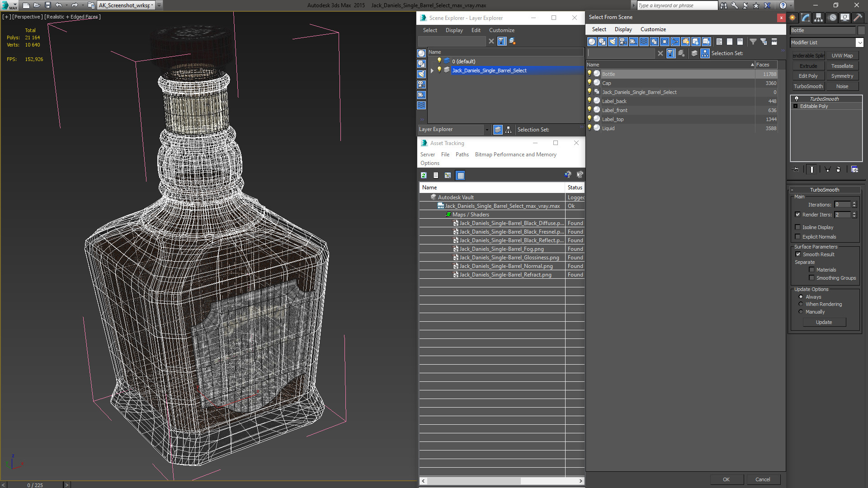Image resolution: width=868 pixels, height=488 pixels.
Task: Toggle lightbulb visibility of 0 (default) layer
Action: (x=439, y=61)
